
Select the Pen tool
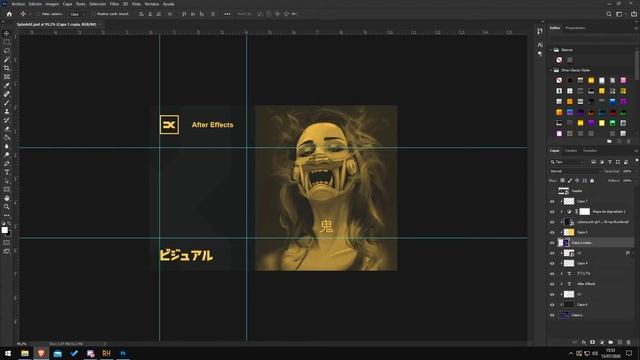click(x=7, y=163)
